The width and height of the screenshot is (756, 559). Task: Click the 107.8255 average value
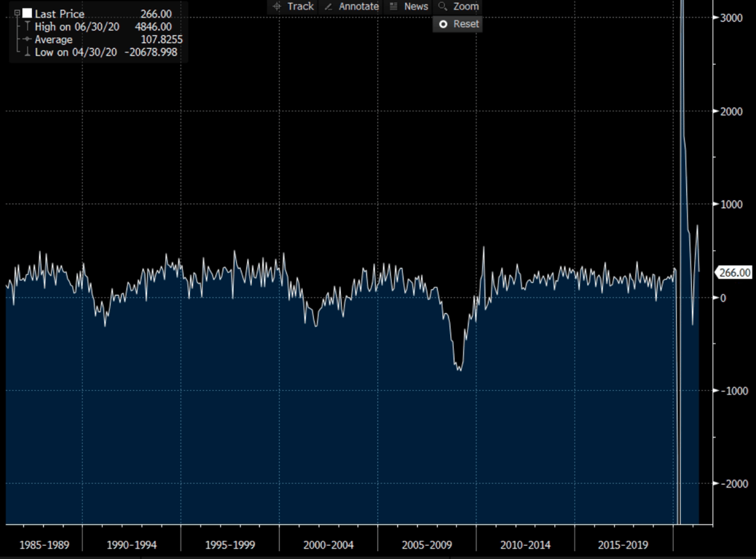tap(162, 39)
